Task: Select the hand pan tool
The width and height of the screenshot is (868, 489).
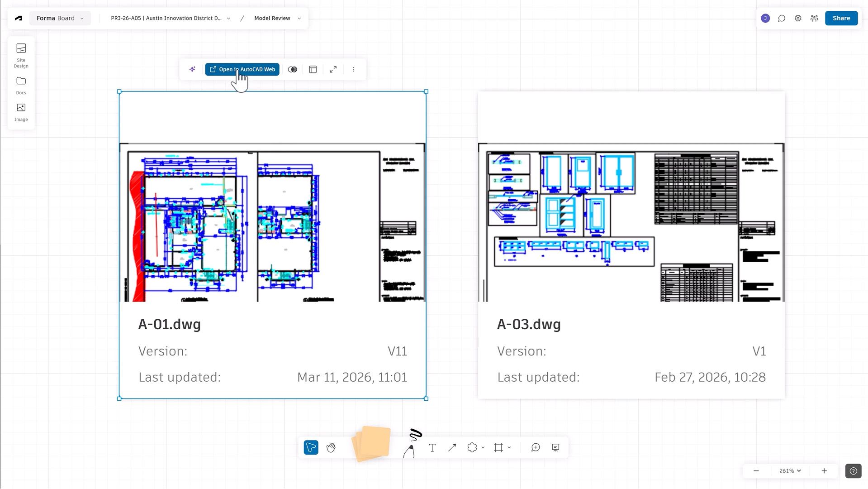Action: click(x=331, y=447)
